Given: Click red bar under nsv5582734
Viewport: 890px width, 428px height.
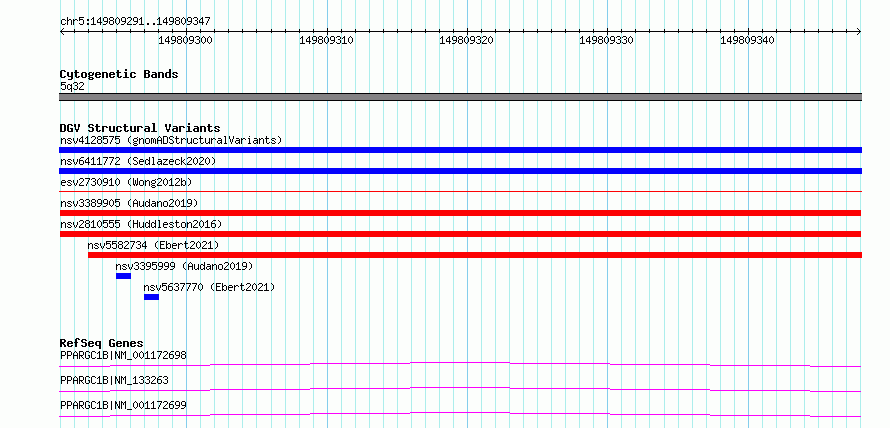Looking at the screenshot, I should 475,255.
